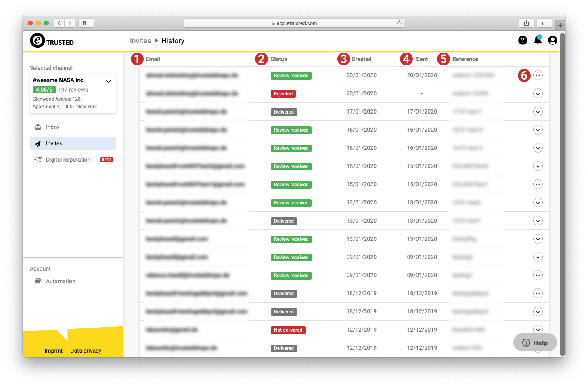Click the Delivered badge in the 13/01/2020 row
Image resolution: width=588 pixels, height=387 pixels.
284,221
